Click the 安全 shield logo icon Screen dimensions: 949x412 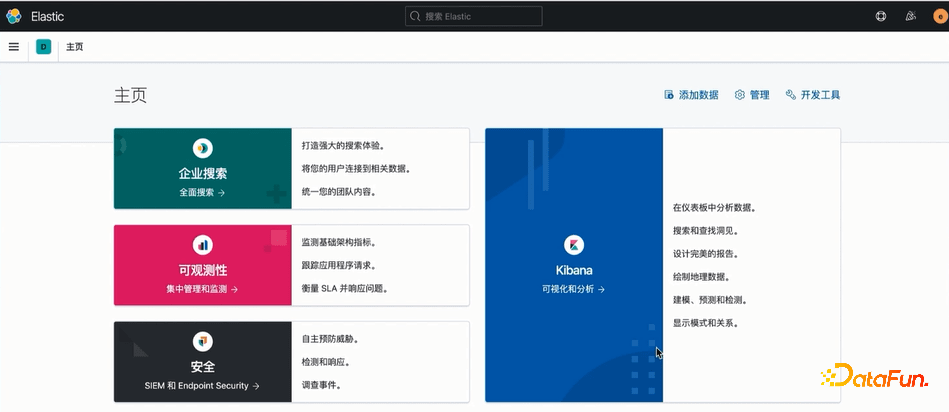tap(203, 341)
